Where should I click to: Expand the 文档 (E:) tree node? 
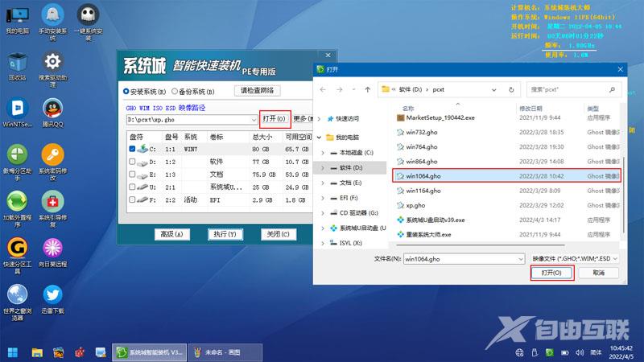tap(323, 183)
